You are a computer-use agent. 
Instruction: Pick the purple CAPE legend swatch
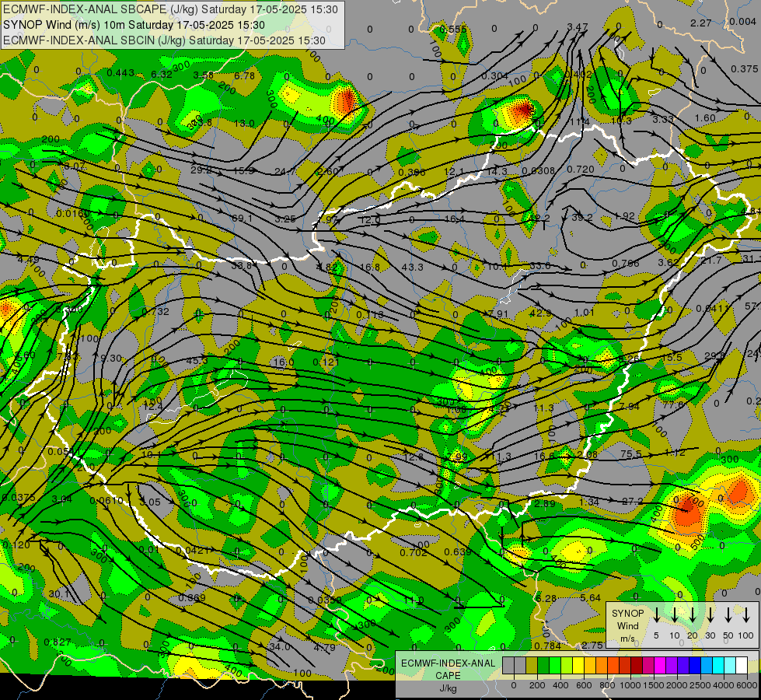coord(671,666)
